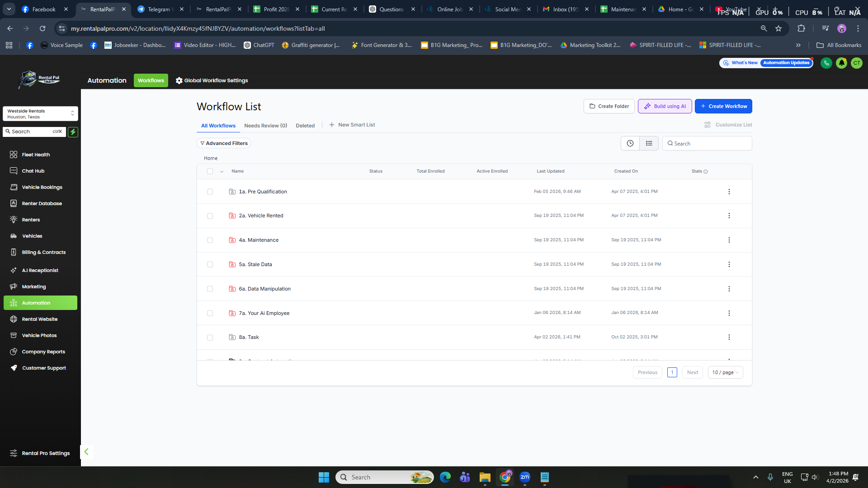868x488 pixels.
Task: Select Automation in the sidebar
Action: click(x=40, y=303)
